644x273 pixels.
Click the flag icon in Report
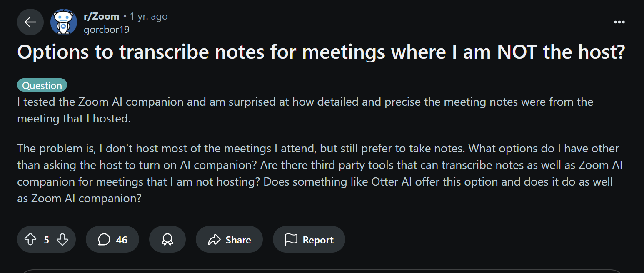(291, 240)
